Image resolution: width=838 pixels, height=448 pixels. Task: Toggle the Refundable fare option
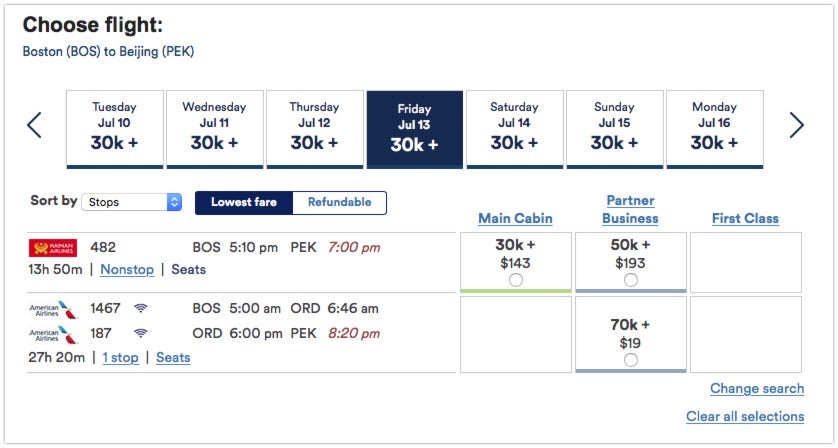339,202
